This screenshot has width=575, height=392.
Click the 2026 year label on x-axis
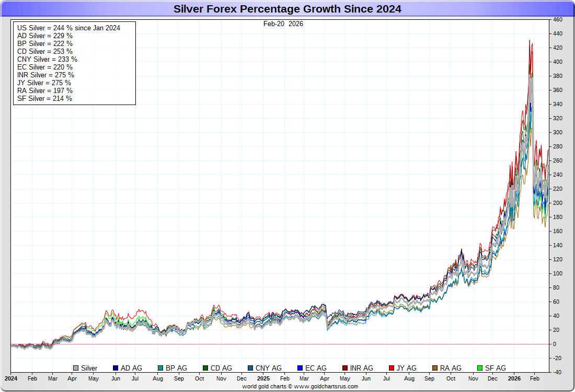point(515,378)
